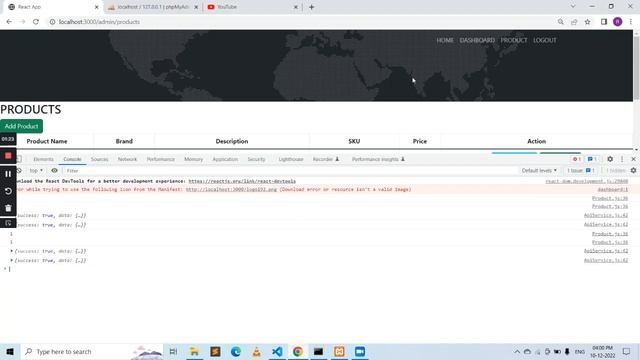Click the address bar URL
Viewport: 640px width, 360px height.
click(99, 22)
